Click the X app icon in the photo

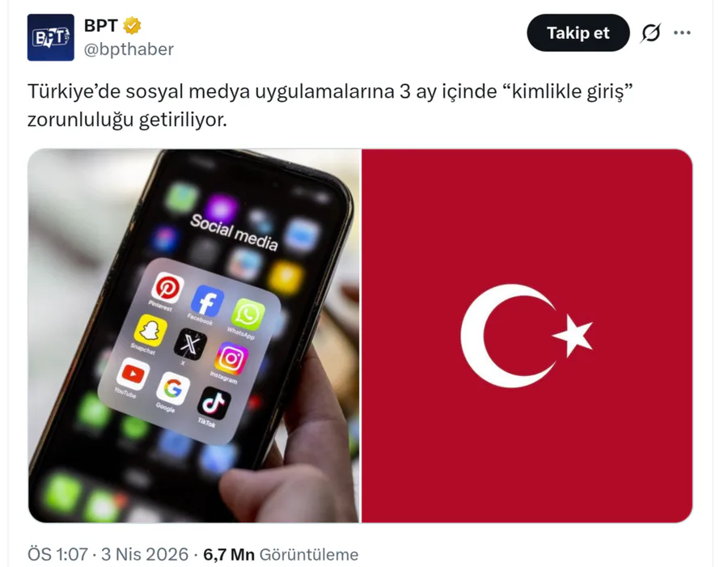[191, 345]
